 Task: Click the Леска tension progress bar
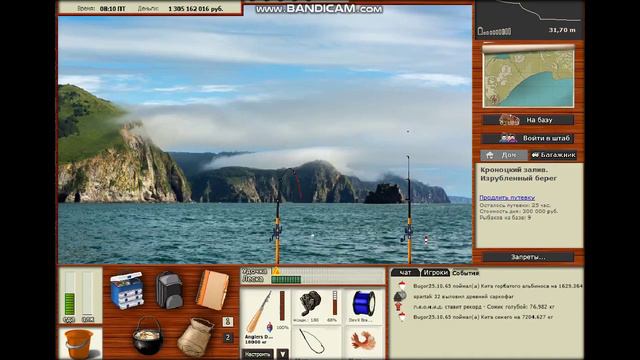pos(328,280)
